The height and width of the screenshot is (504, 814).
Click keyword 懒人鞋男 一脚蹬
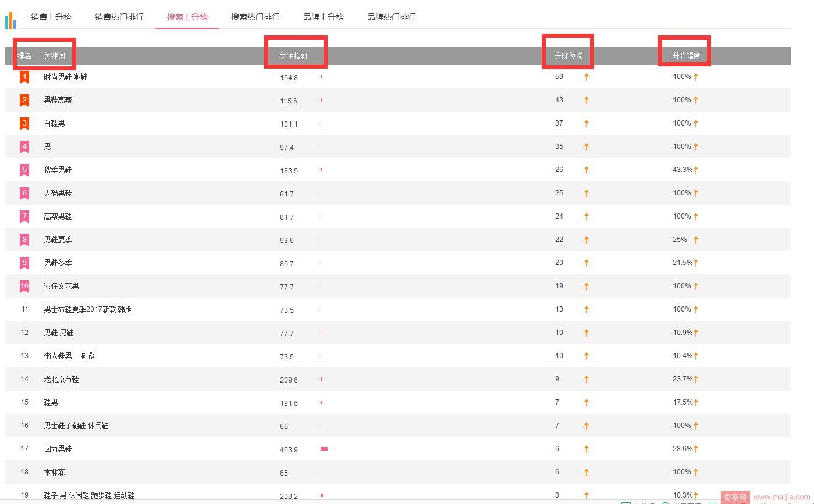click(x=69, y=356)
